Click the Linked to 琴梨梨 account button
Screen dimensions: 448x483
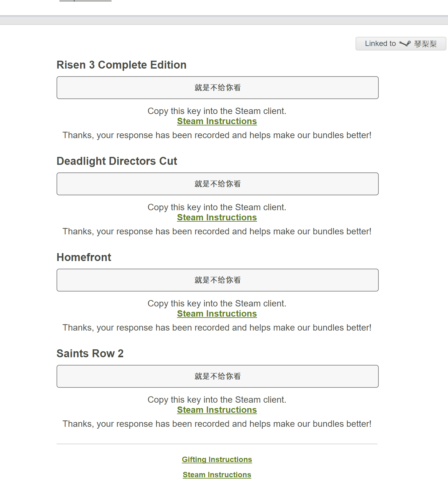point(400,44)
